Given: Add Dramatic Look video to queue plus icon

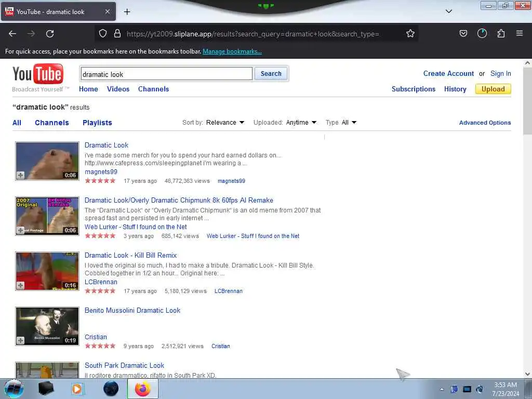Looking at the screenshot, I should pyautogui.click(x=21, y=175).
